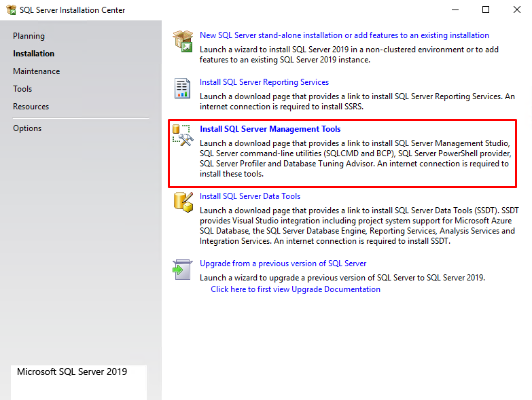The image size is (532, 400).
Task: Open the Options page
Action: tap(27, 128)
